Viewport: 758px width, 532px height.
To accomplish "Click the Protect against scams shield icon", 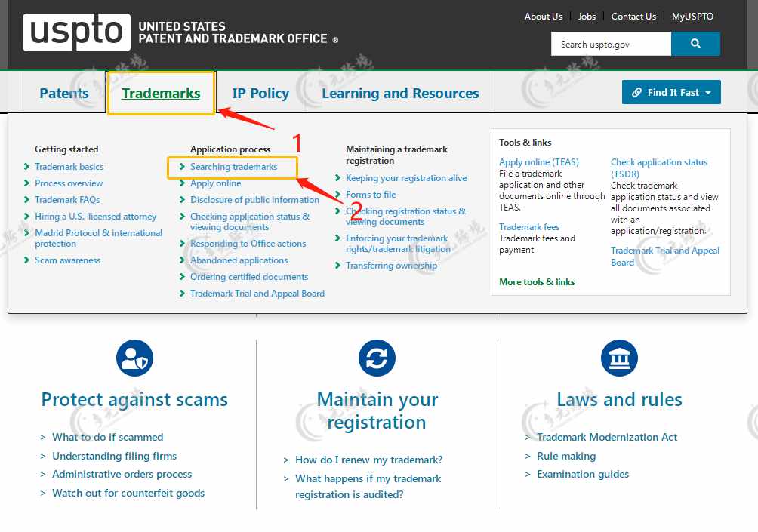I will click(135, 358).
